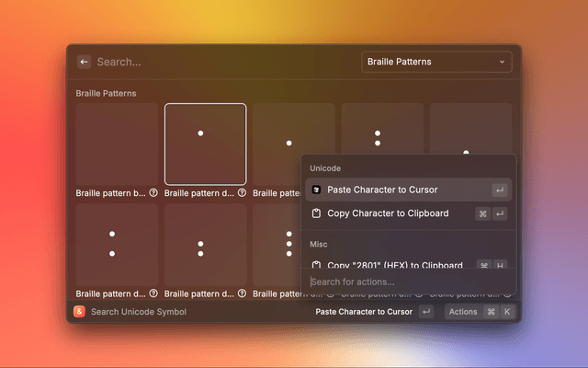
Task: Click info icon under the selected Braille tile
Action: [x=242, y=193]
